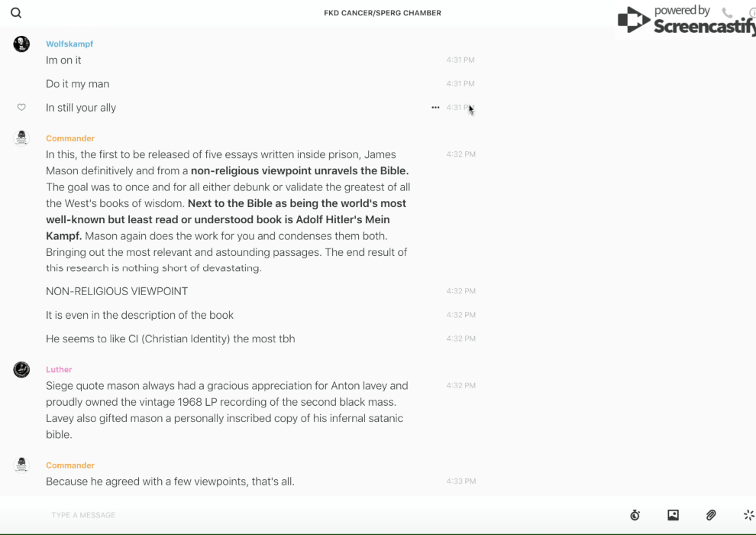Click the burst icon right of the paperclip
Image resolution: width=756 pixels, height=535 pixels.
(x=748, y=515)
